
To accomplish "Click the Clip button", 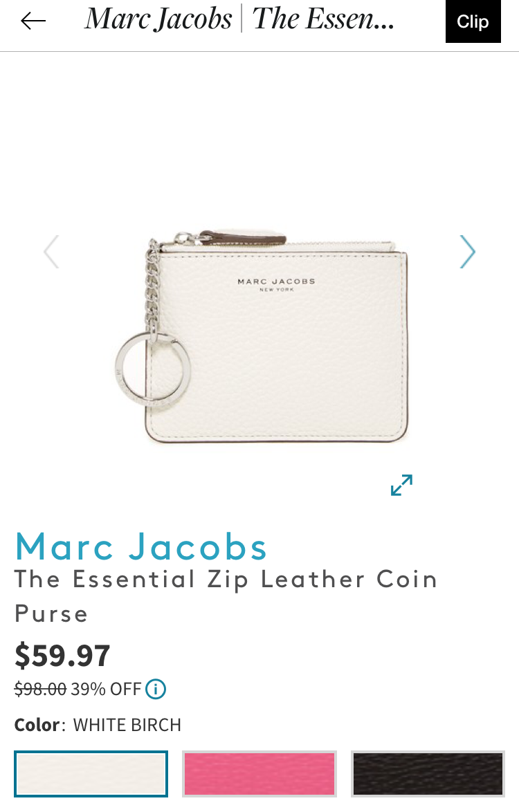I will pyautogui.click(x=473, y=21).
